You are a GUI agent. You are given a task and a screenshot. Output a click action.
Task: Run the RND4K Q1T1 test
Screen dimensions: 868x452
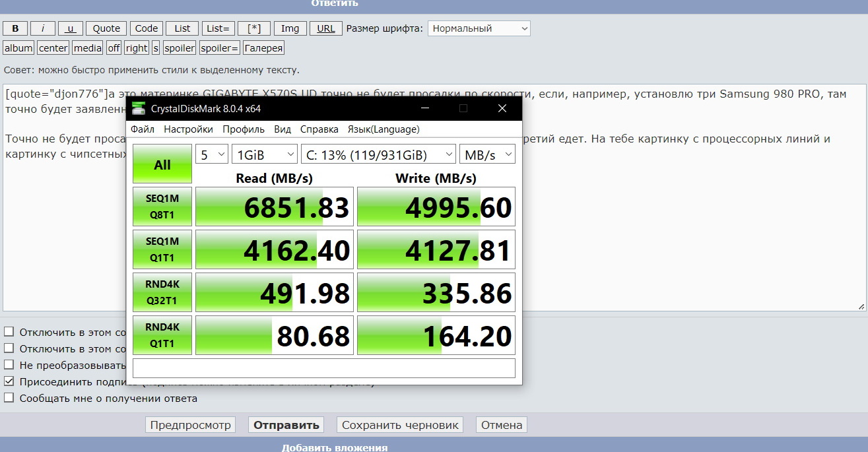pos(162,335)
